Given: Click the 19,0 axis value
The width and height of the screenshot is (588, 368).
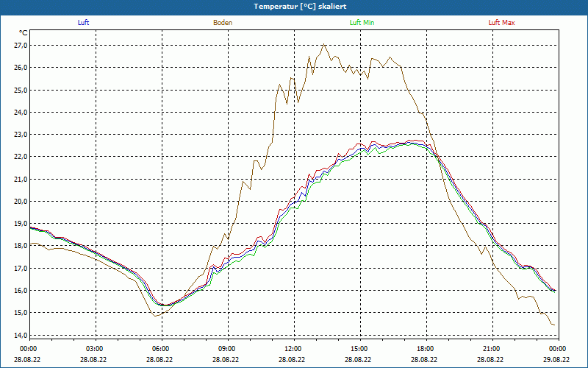Looking at the screenshot, I should pyautogui.click(x=20, y=224).
